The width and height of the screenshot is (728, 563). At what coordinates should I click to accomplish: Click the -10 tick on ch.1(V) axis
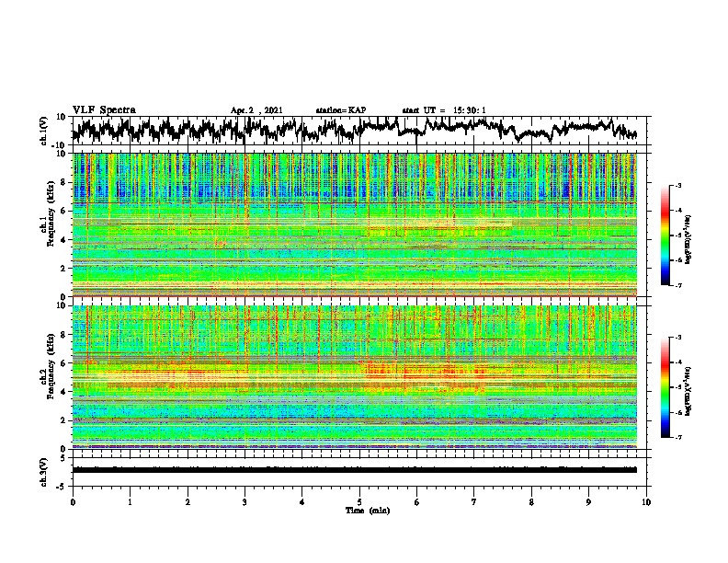(x=60, y=145)
